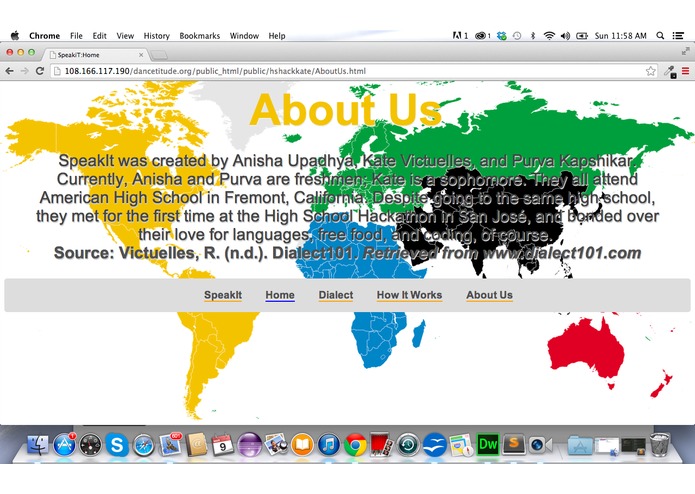Enter fullscreen with the window arrows icon

pos(685,51)
